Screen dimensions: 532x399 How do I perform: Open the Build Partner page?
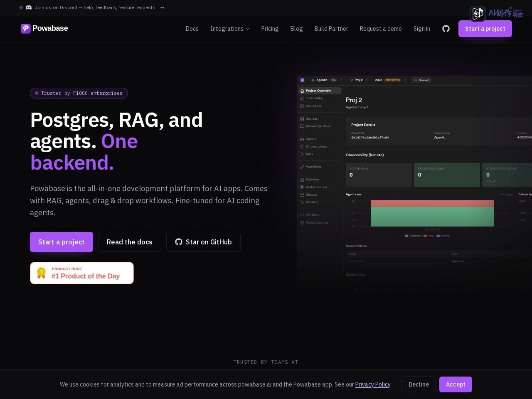click(x=331, y=29)
